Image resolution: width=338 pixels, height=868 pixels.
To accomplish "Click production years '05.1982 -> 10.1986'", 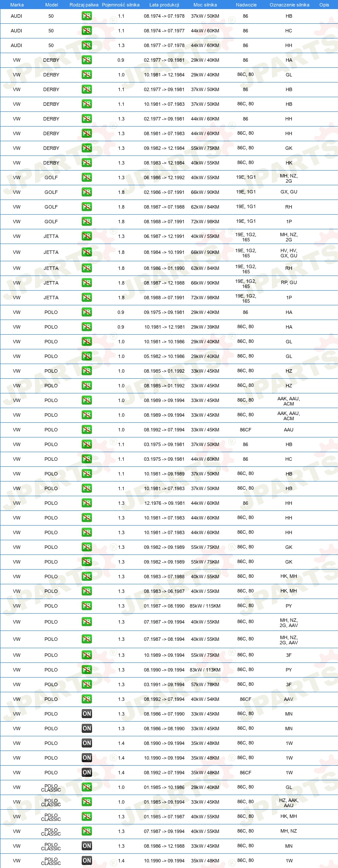I will tap(164, 356).
